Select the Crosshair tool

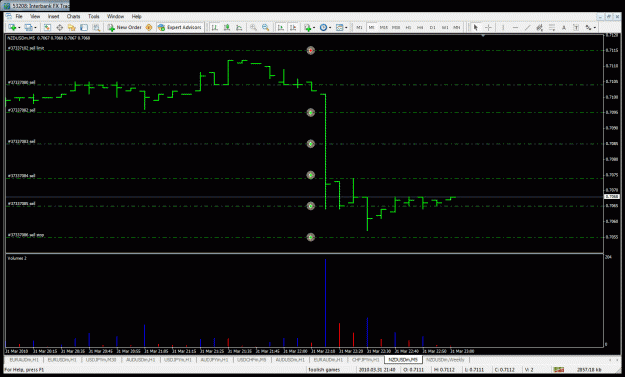(x=488, y=27)
